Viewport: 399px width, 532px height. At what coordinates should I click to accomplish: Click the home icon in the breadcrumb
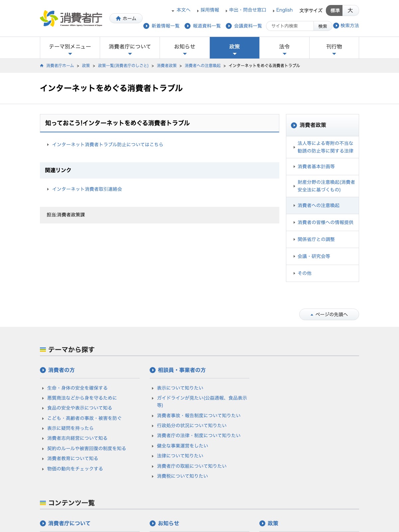pos(42,66)
